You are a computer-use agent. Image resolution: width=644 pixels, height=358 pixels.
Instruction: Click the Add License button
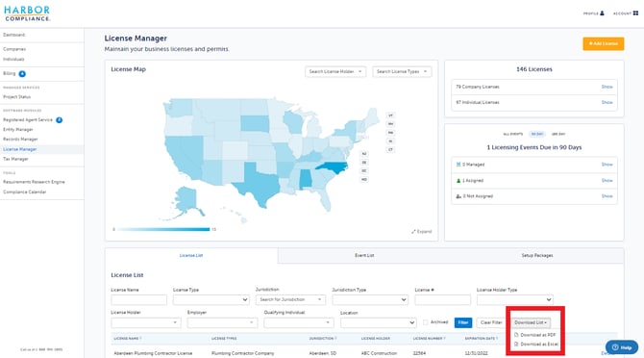click(x=604, y=43)
